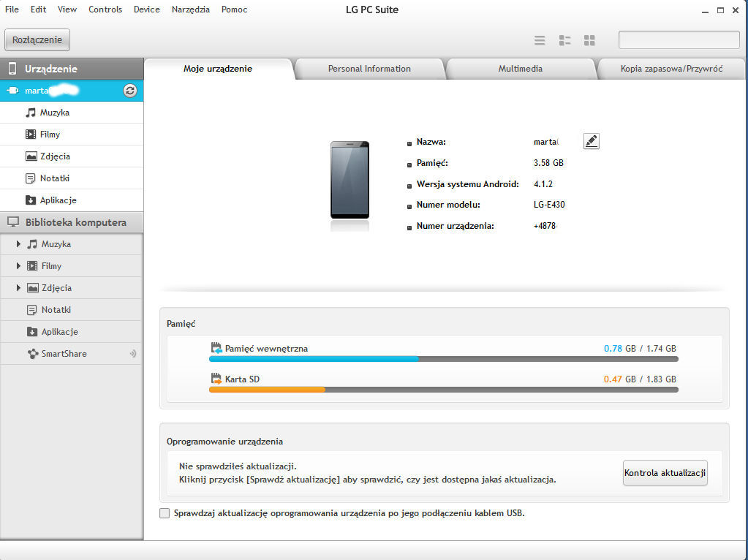748x560 pixels.
Task: Click the library Filmy film strip icon
Action: click(32, 266)
